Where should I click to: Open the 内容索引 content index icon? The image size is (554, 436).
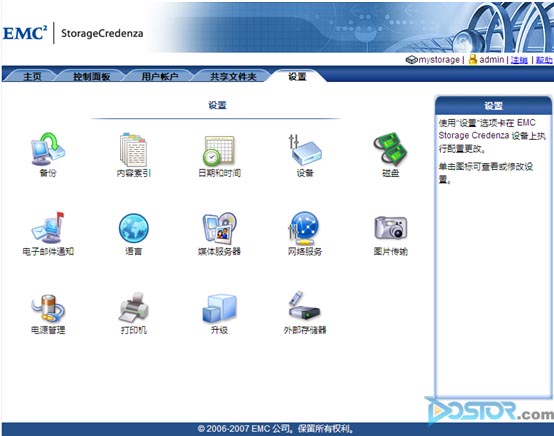pyautogui.click(x=133, y=149)
